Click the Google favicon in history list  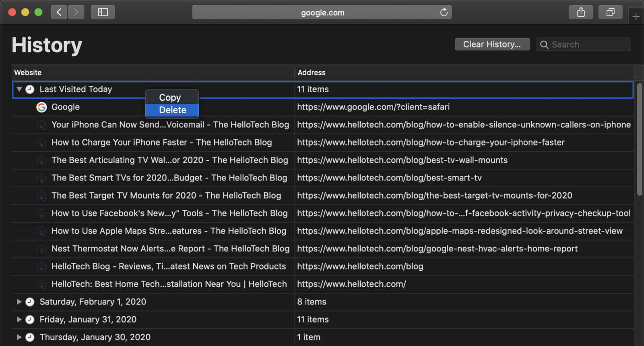point(41,107)
